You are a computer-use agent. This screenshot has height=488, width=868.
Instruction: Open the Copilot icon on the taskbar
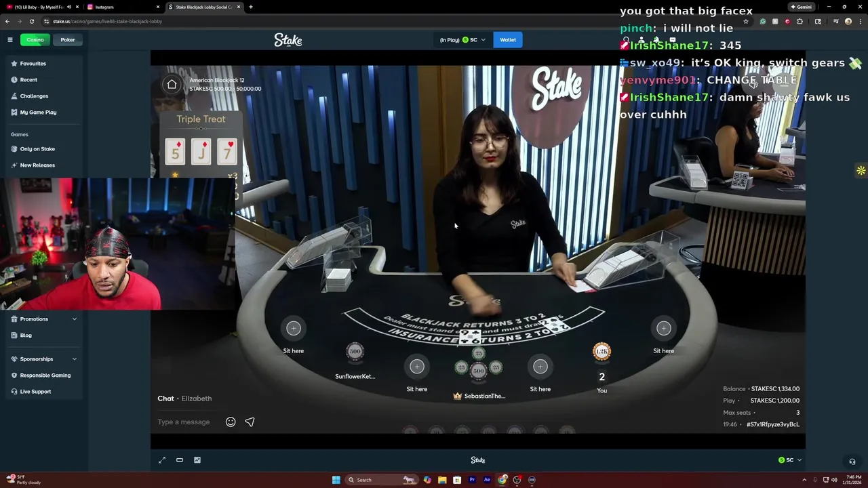click(427, 480)
